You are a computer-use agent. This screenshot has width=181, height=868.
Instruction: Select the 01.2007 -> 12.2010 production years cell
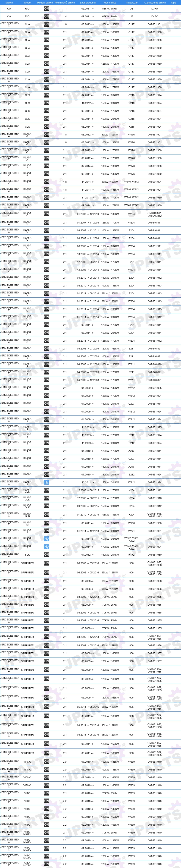pos(88,214)
